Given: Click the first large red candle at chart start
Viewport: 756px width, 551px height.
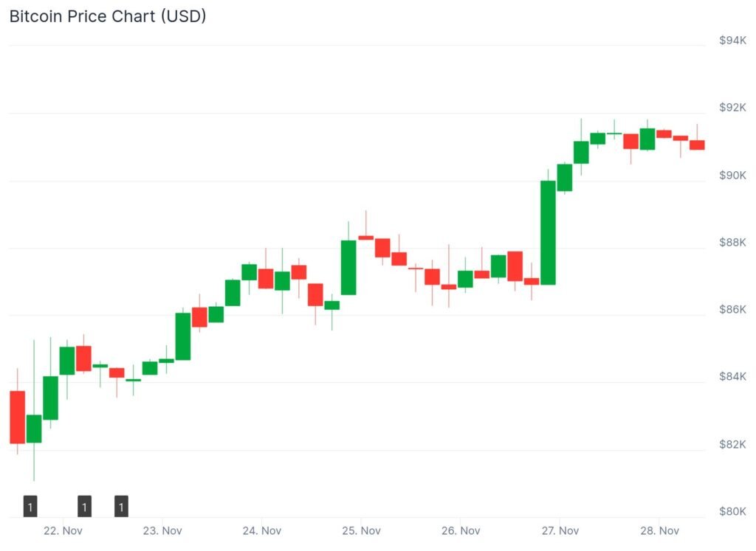Looking at the screenshot, I should pos(18,417).
